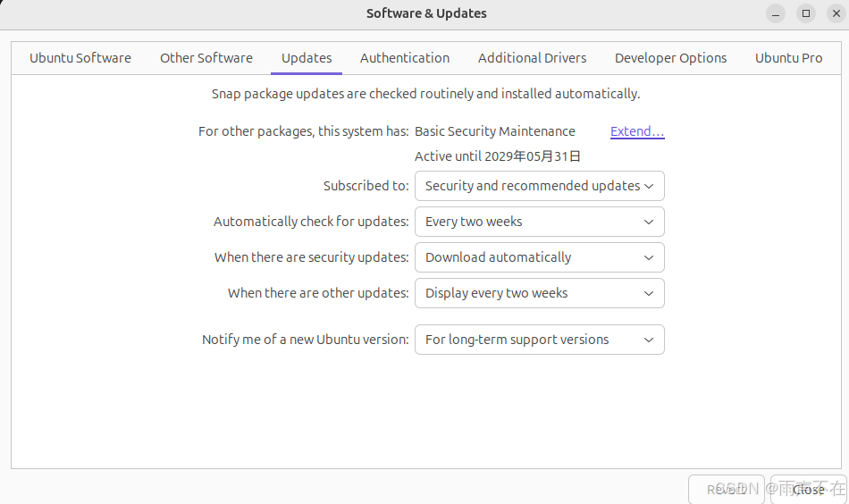The height and width of the screenshot is (504, 849).
Task: Click the 'For other packages, this system has:' label
Action: (x=304, y=131)
